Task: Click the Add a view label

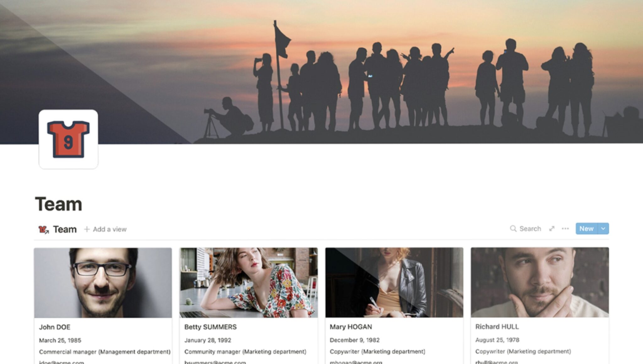Action: [110, 229]
